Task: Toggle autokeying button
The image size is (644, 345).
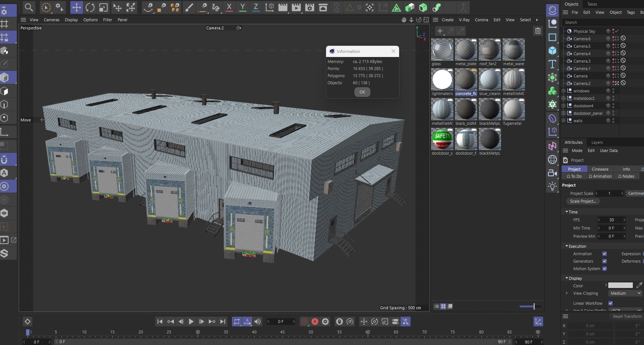Action: (x=315, y=322)
